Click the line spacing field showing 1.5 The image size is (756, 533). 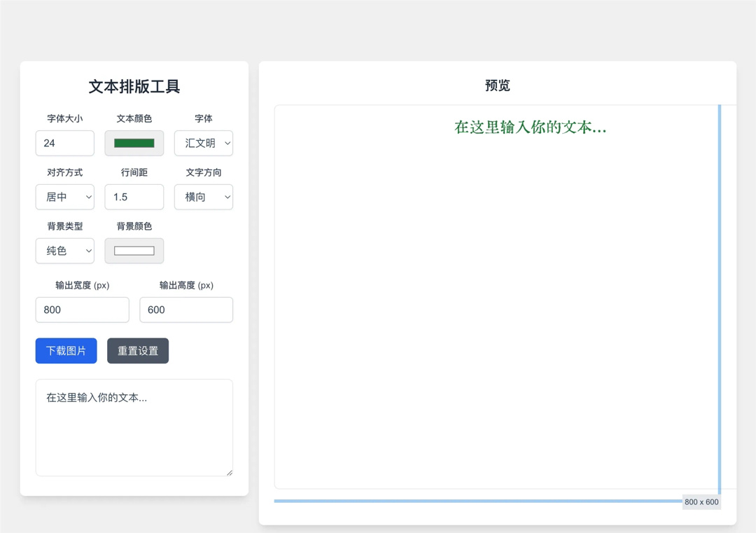coord(134,197)
